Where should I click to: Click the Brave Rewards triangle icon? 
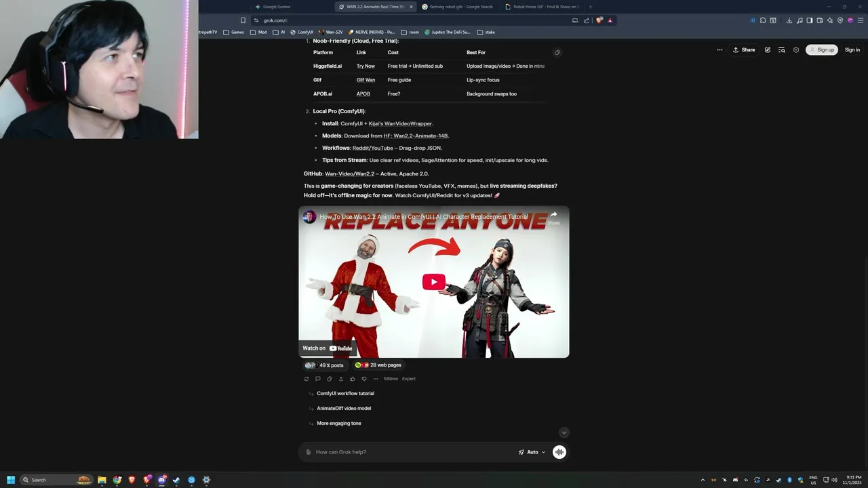[610, 20]
